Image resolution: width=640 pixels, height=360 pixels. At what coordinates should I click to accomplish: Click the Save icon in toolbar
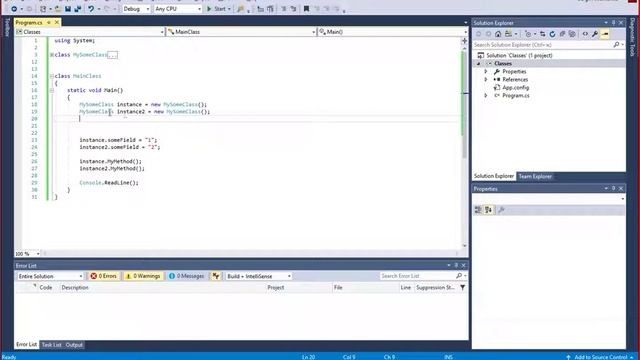click(x=68, y=9)
